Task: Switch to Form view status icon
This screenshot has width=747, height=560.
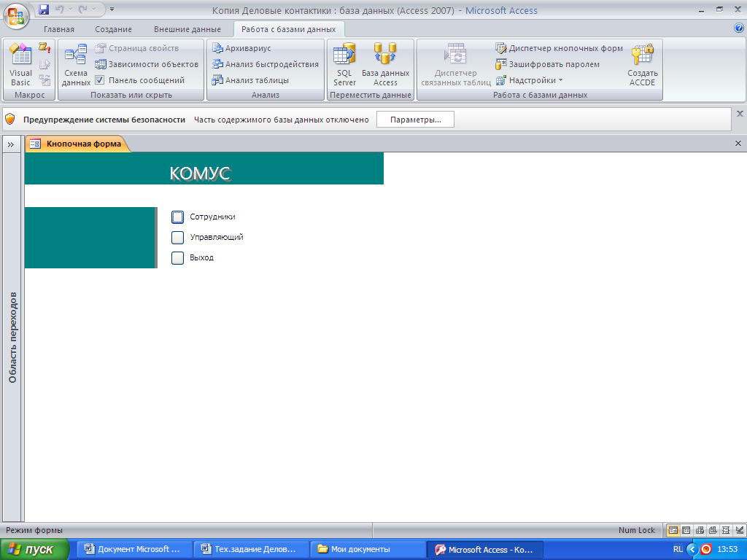Action: pos(673,530)
